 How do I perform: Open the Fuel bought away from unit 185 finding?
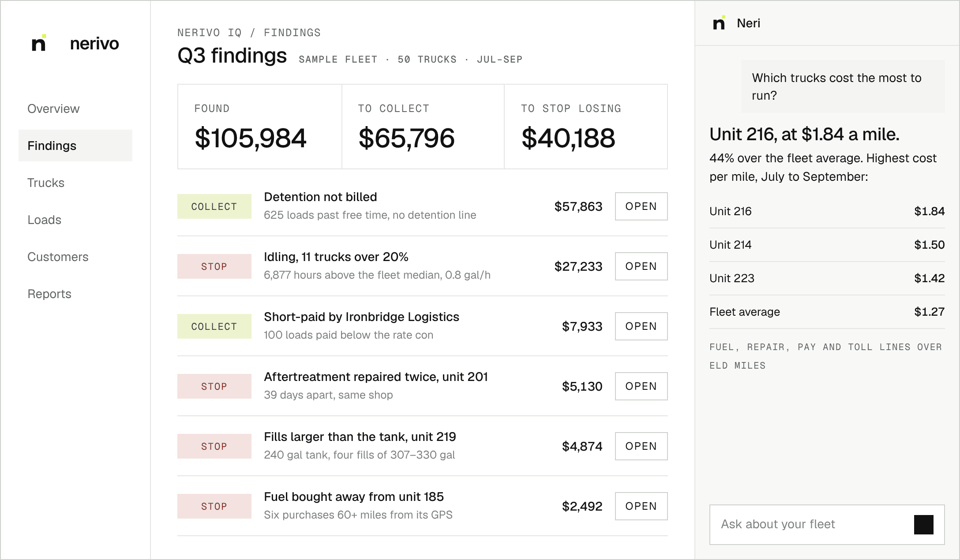641,506
